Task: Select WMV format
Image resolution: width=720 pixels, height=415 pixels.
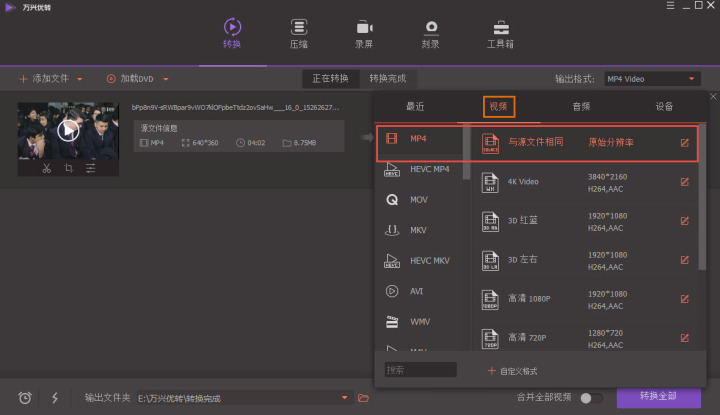Action: tap(420, 322)
